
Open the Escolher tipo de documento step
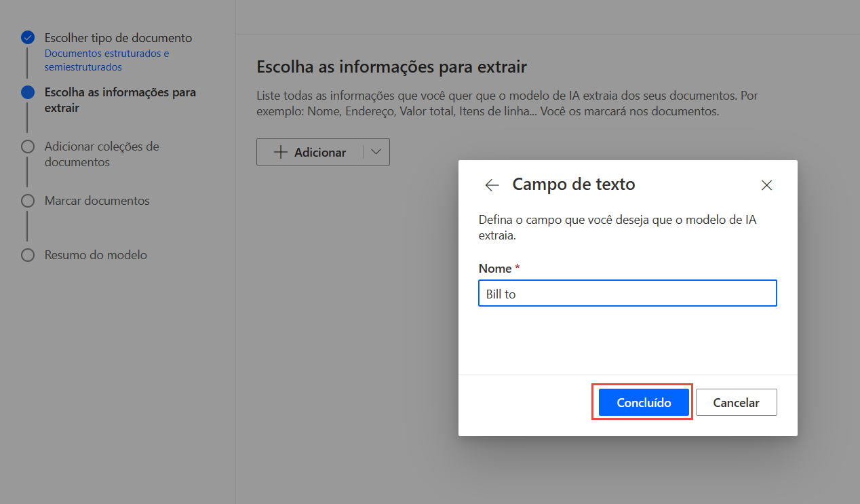118,38
